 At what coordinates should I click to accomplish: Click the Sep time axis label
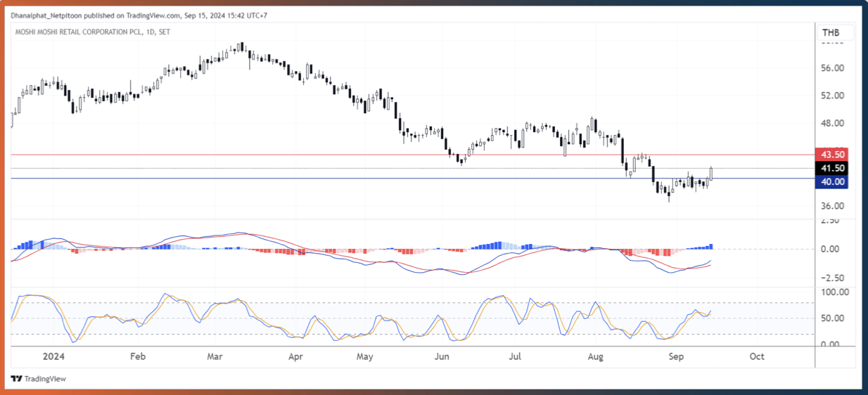(675, 356)
